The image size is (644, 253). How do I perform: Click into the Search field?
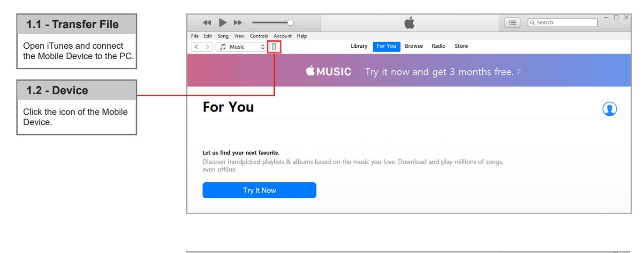563,22
